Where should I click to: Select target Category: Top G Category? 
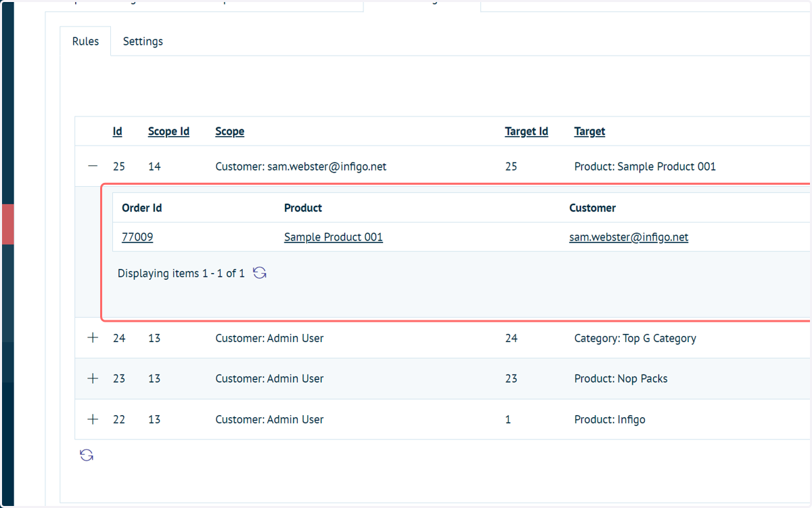click(x=635, y=338)
